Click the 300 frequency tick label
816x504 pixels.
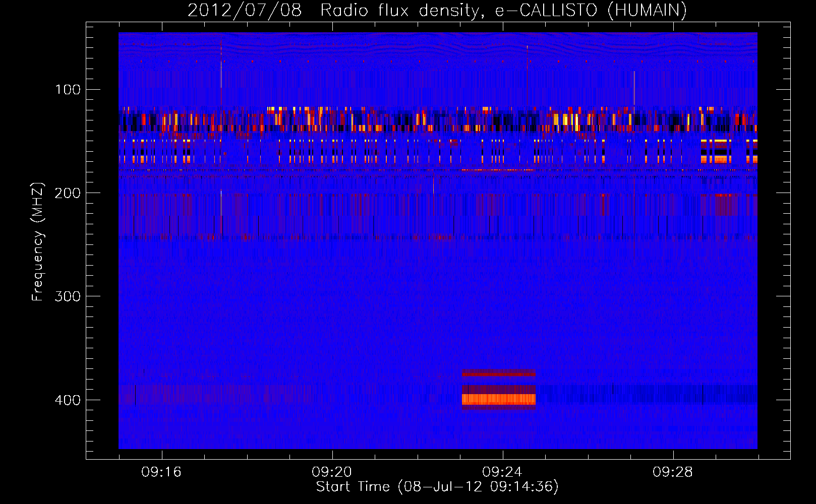[68, 296]
